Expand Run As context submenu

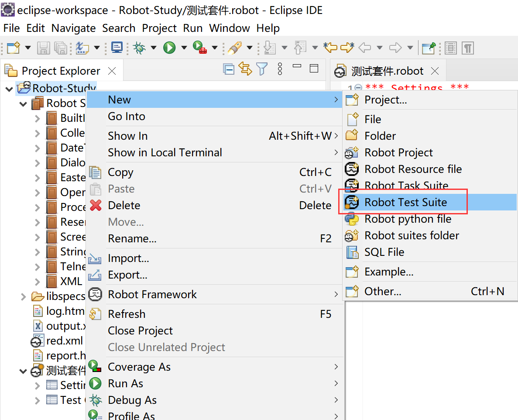coord(214,383)
